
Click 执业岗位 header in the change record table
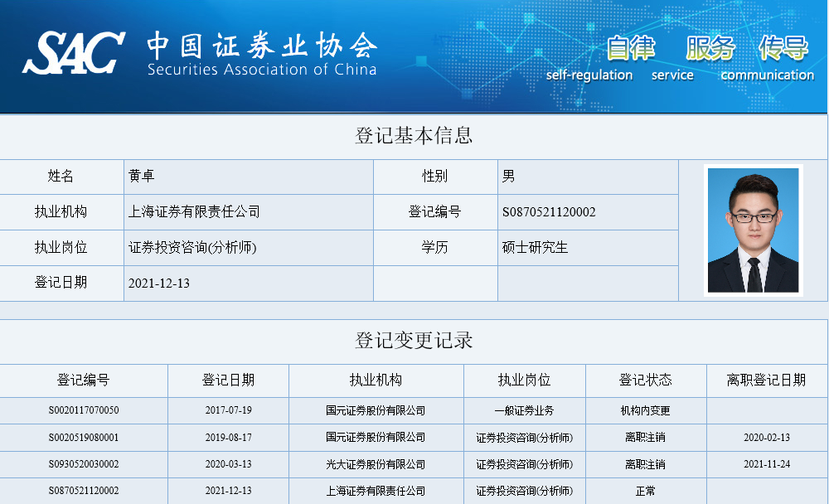click(x=525, y=380)
